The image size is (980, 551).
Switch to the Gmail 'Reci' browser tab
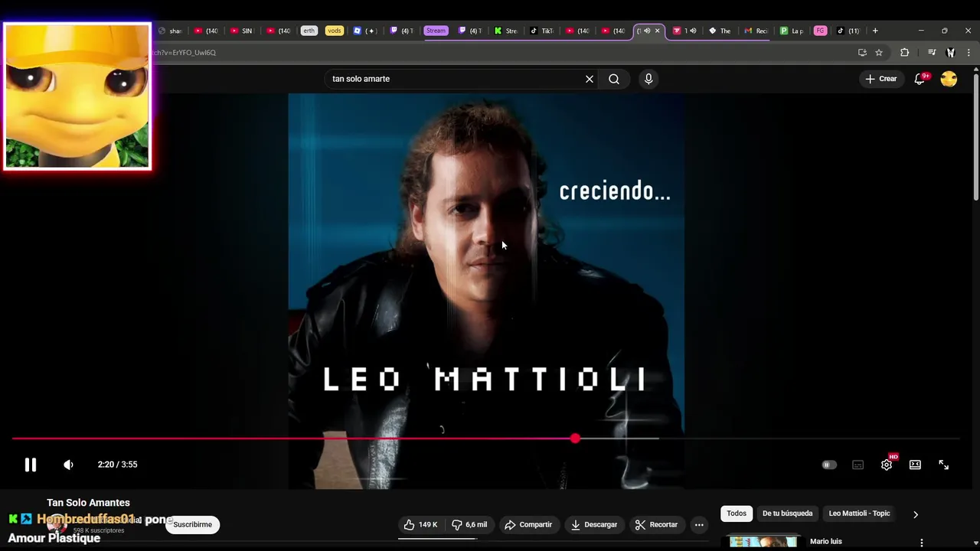(756, 31)
